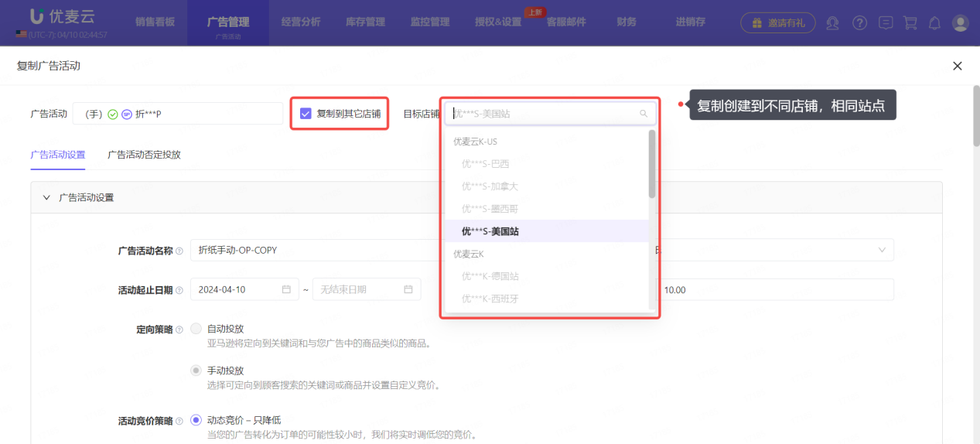The image size is (980, 444).
Task: Open notifications bell icon
Action: [x=934, y=23]
